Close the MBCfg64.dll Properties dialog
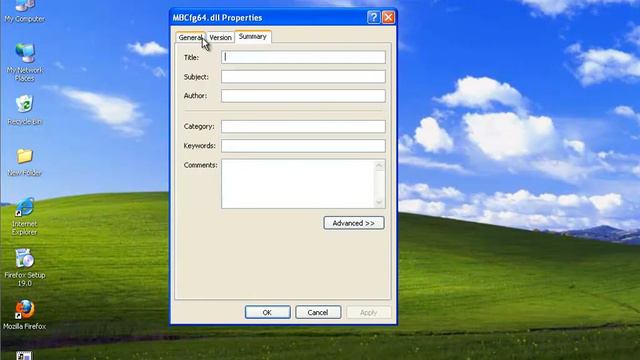Screen dimensions: 640x360 (x=388, y=18)
